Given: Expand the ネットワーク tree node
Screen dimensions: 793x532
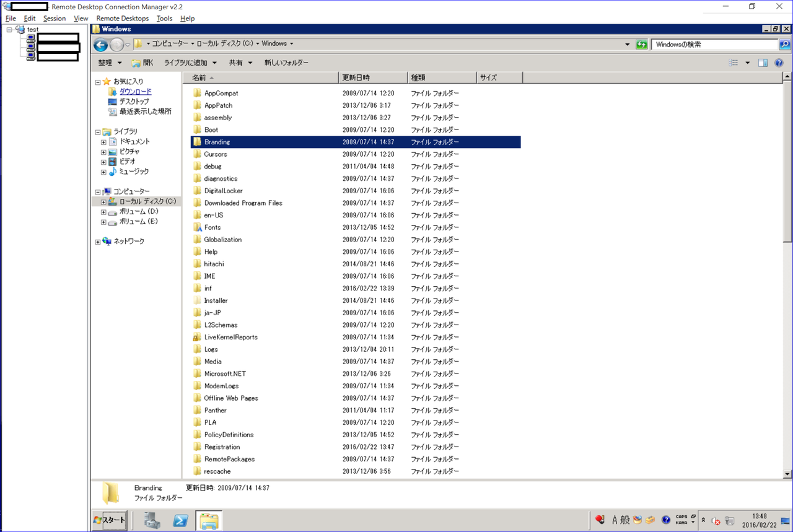Looking at the screenshot, I should 97,242.
